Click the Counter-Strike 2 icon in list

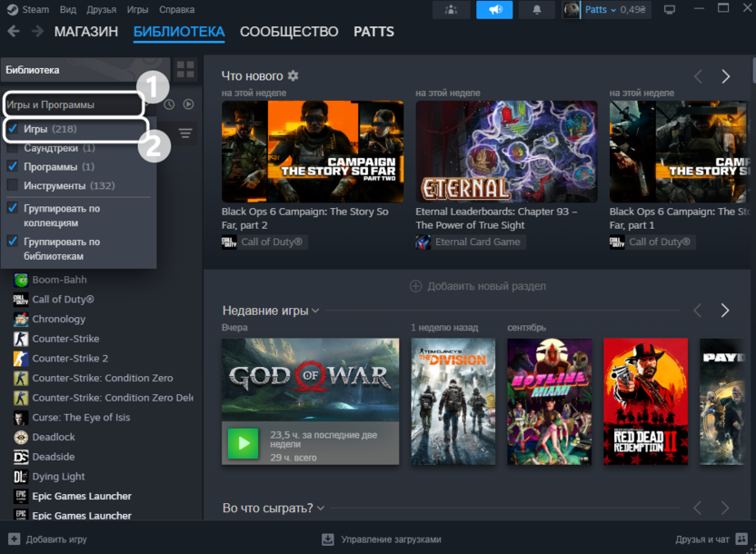click(21, 359)
